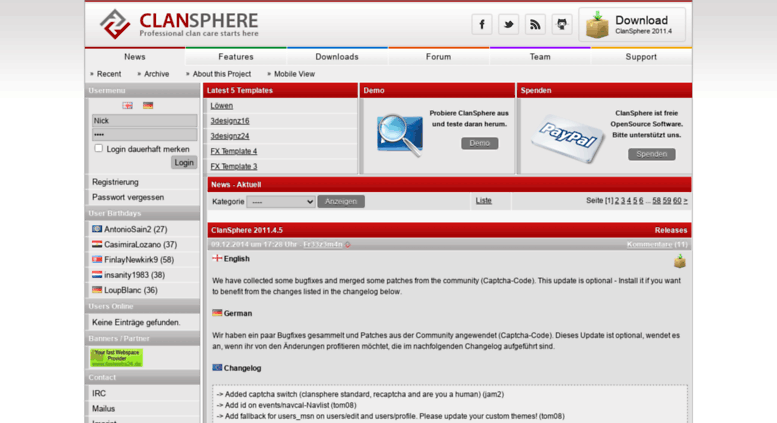Switch to Mobile View
The width and height of the screenshot is (777, 423).
tap(294, 74)
